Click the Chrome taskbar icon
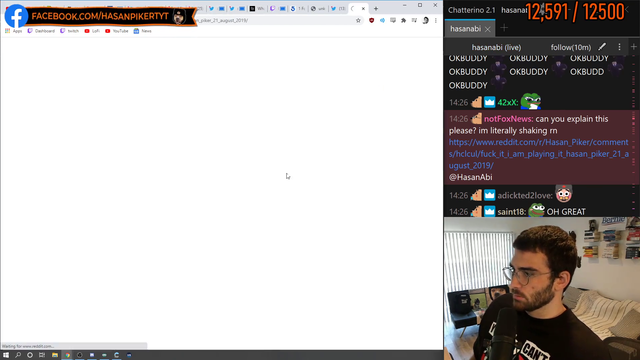 67,355
